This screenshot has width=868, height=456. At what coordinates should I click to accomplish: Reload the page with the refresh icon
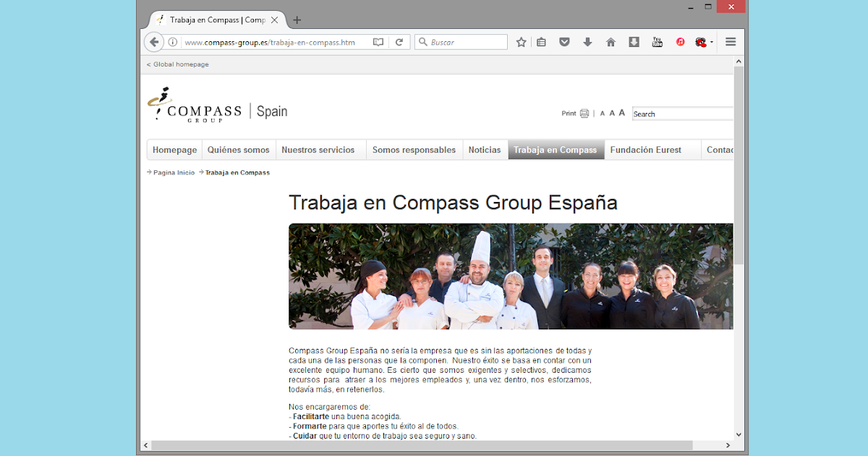coord(400,42)
